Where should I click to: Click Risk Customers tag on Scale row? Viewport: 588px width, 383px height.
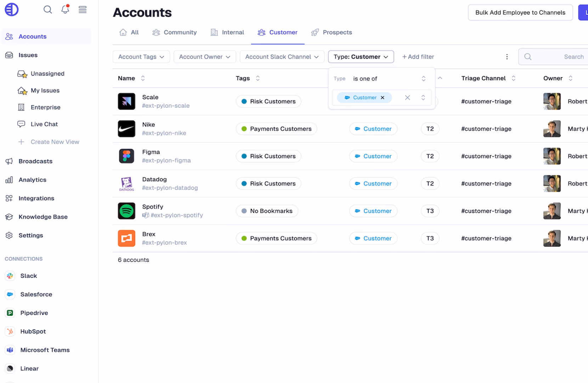[x=268, y=101]
